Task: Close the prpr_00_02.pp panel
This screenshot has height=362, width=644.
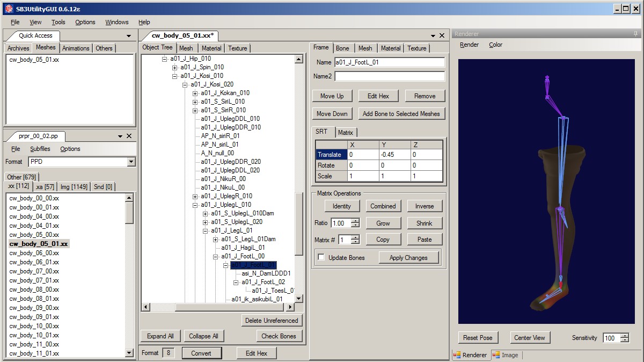Action: pos(129,136)
